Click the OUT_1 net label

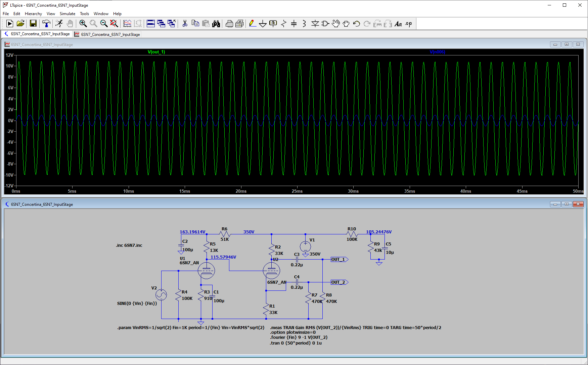(340, 259)
